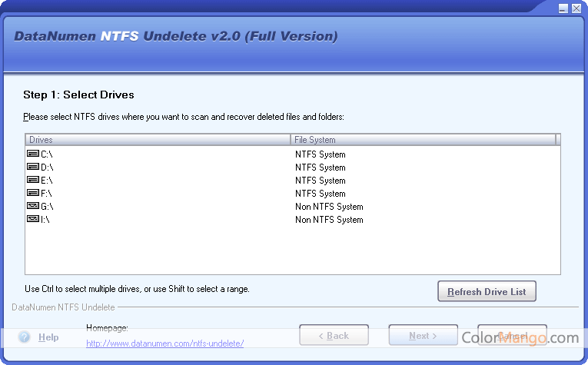Click NTFS System entry in E:\ row

(321, 181)
